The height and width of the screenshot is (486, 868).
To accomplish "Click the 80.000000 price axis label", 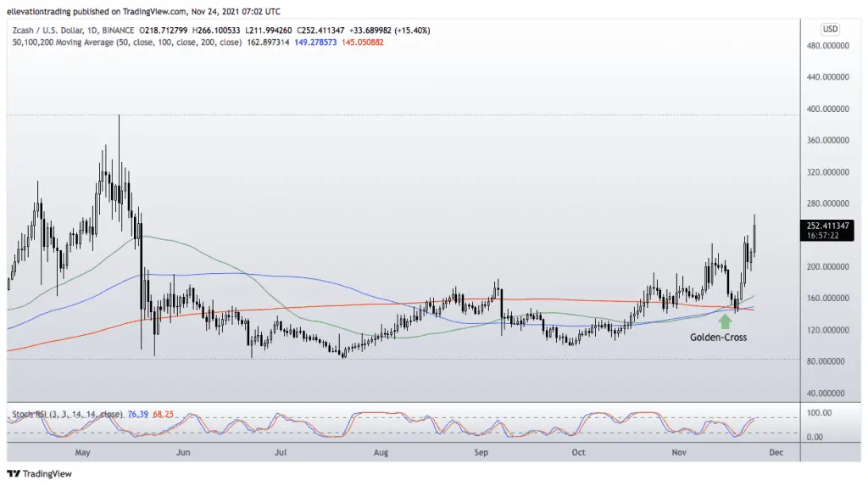I will tap(827, 361).
